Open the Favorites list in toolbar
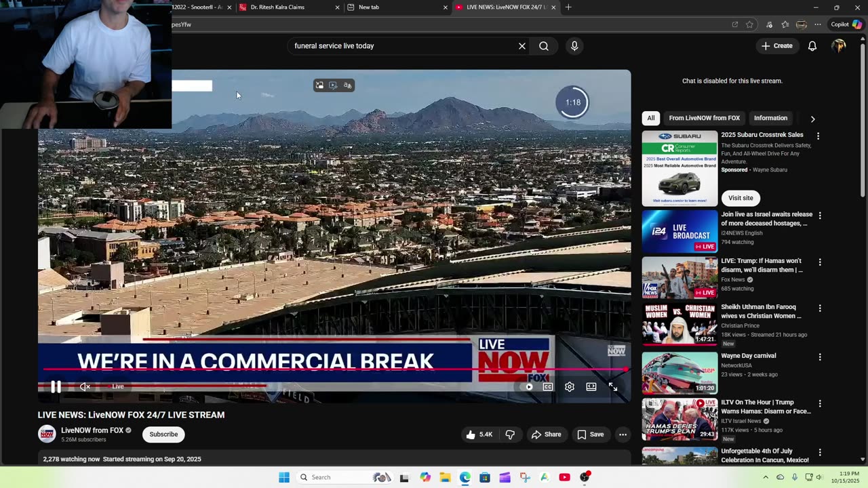The height and width of the screenshot is (488, 868). point(785,24)
